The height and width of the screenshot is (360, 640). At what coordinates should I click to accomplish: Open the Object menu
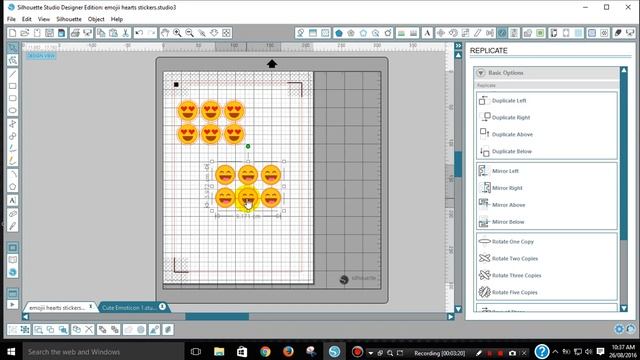[x=96, y=19]
